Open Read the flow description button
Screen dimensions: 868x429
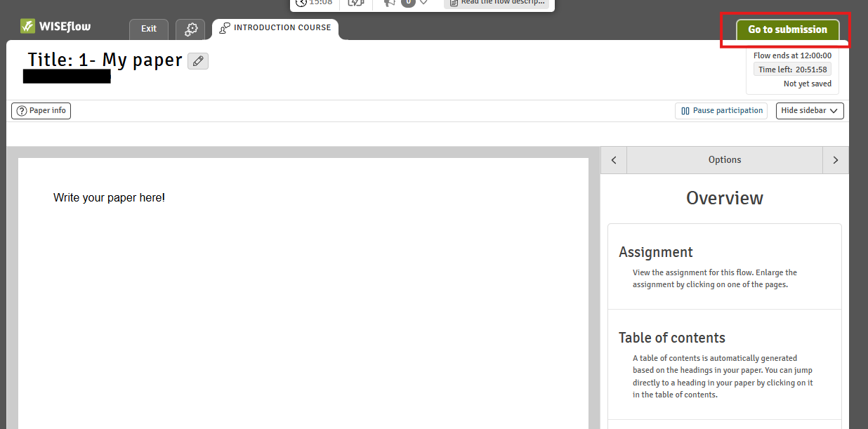497,3
